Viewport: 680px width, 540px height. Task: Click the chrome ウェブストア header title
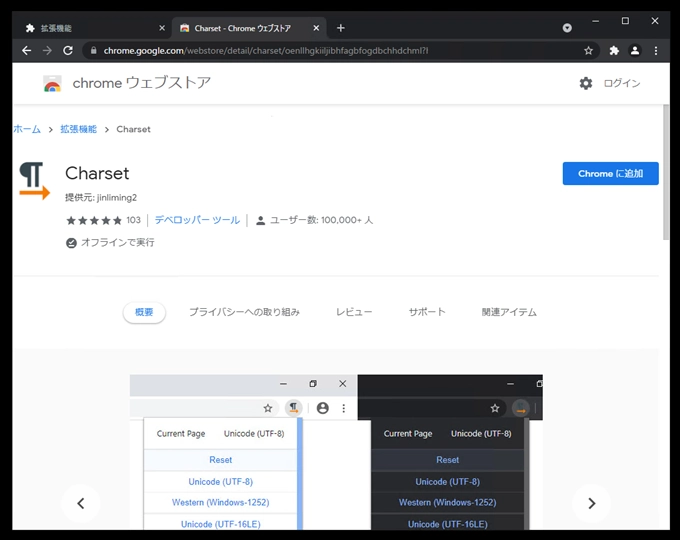(141, 83)
